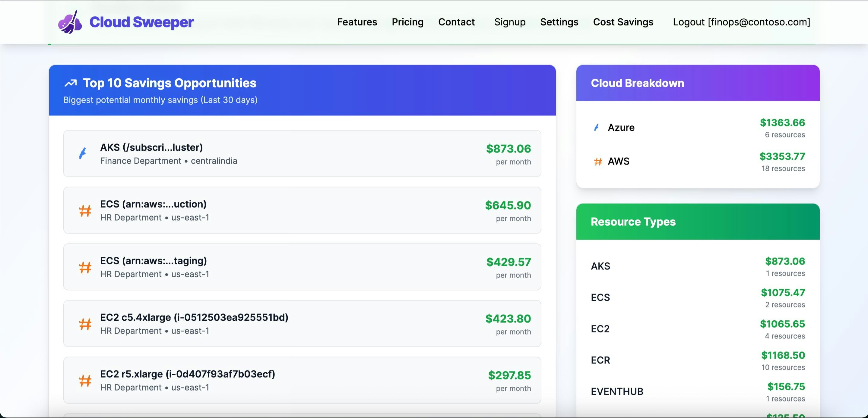Click the 18 resources count under AWS
The height and width of the screenshot is (418, 868).
point(783,168)
